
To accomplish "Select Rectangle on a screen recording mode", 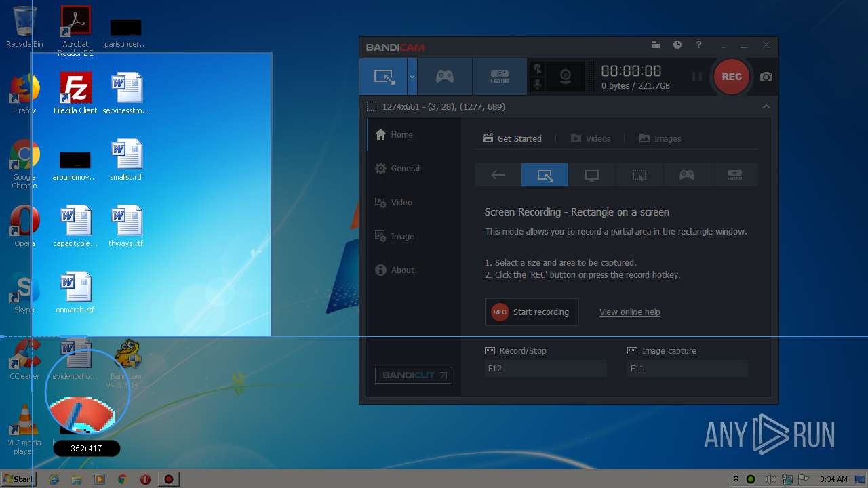I will point(384,77).
